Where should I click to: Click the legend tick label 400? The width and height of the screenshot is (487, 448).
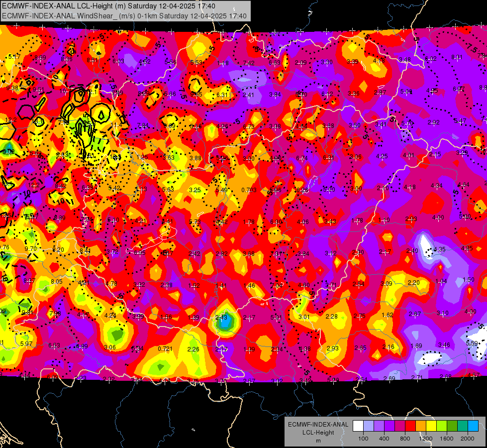[x=384, y=439]
